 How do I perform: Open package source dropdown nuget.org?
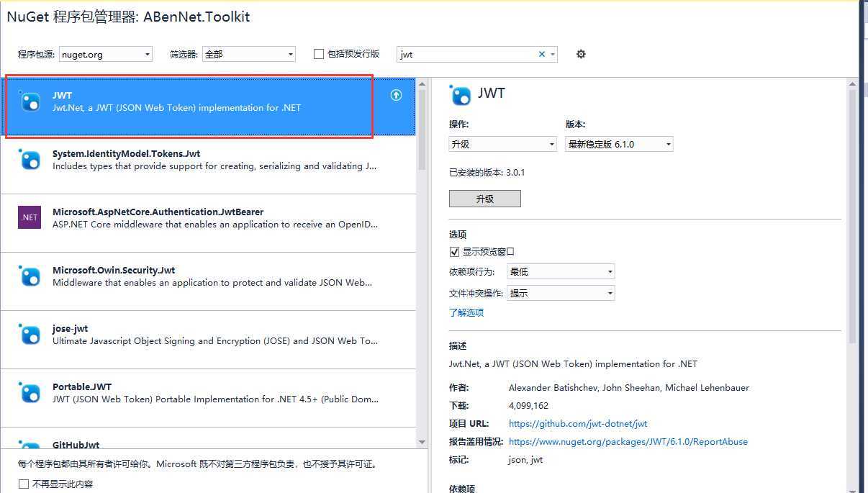pyautogui.click(x=106, y=54)
